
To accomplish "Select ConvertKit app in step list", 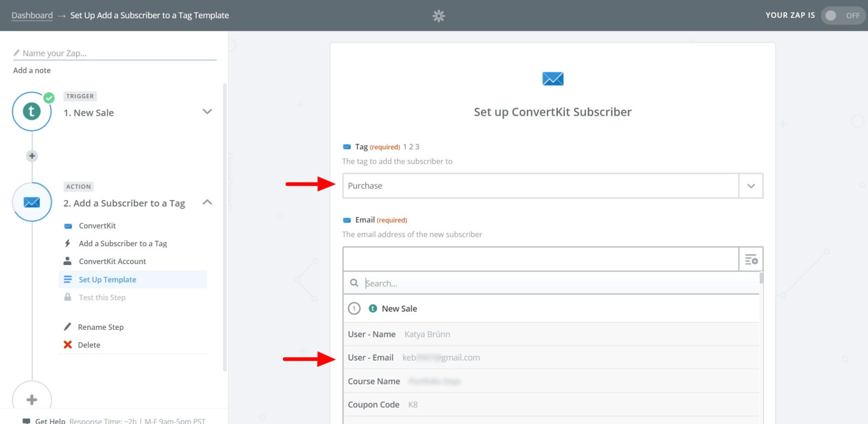I will click(97, 226).
